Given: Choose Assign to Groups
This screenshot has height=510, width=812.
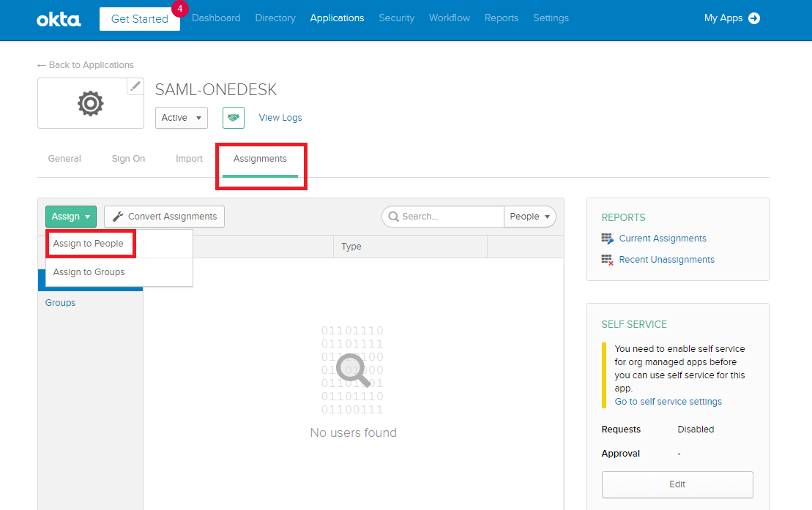Looking at the screenshot, I should pos(89,271).
